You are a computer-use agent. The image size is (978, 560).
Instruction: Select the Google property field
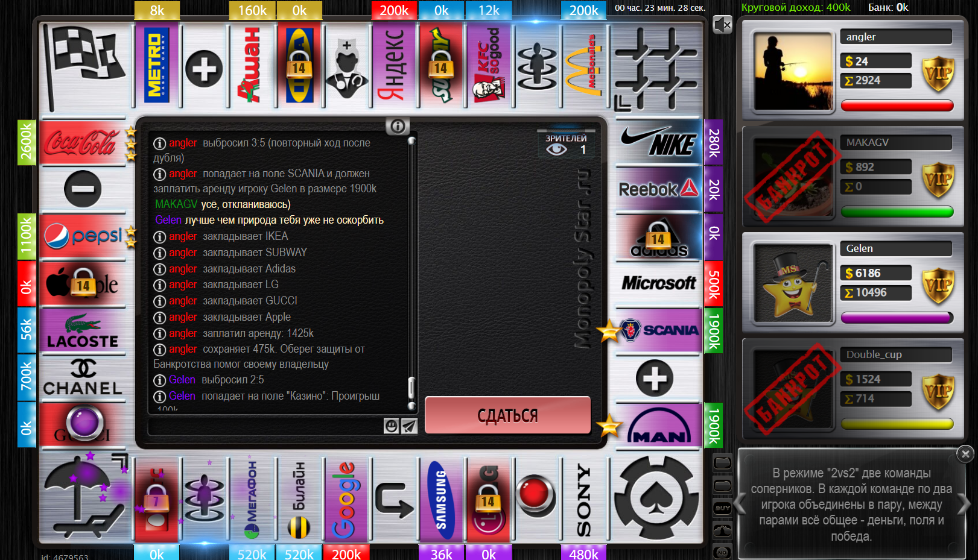(346, 499)
